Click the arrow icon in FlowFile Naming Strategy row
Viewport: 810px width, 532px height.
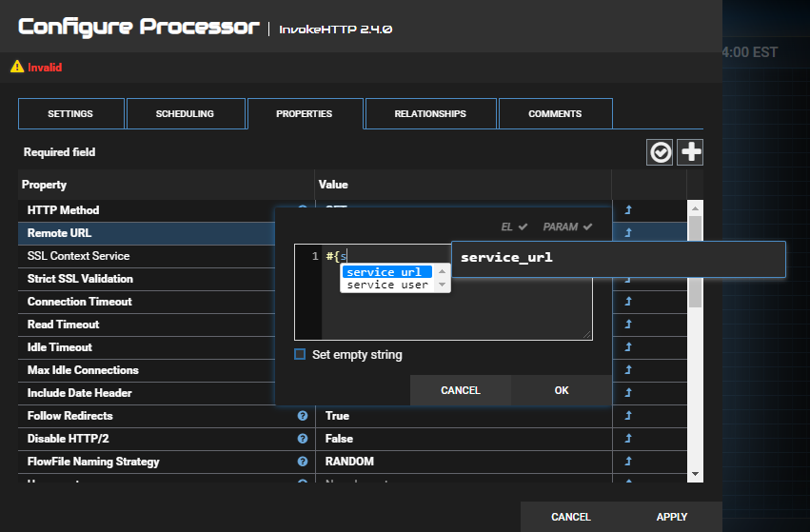(628, 461)
